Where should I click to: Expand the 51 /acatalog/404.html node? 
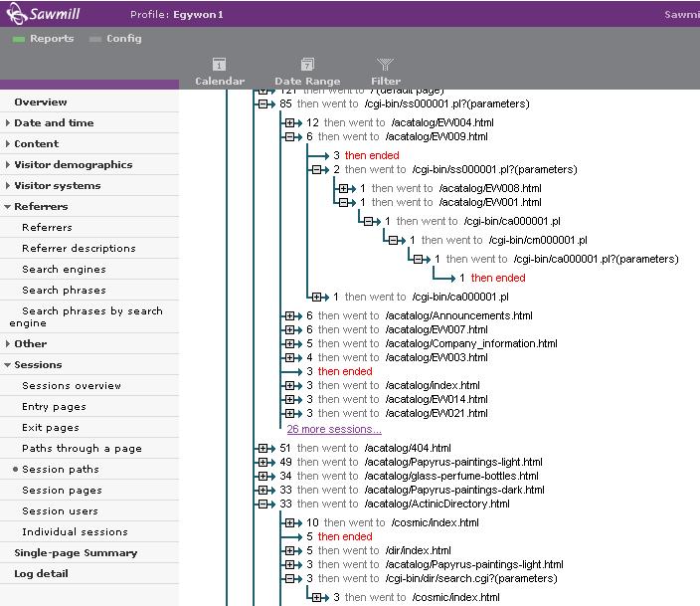coord(263,448)
